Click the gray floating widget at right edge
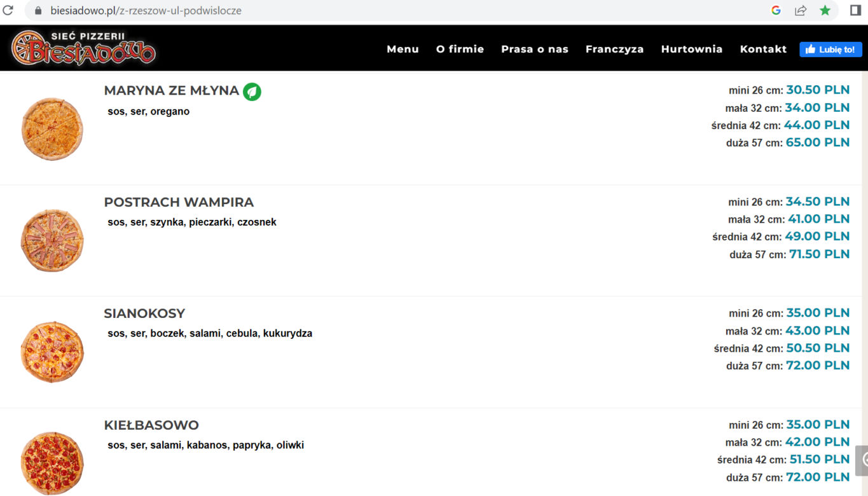 [862, 460]
